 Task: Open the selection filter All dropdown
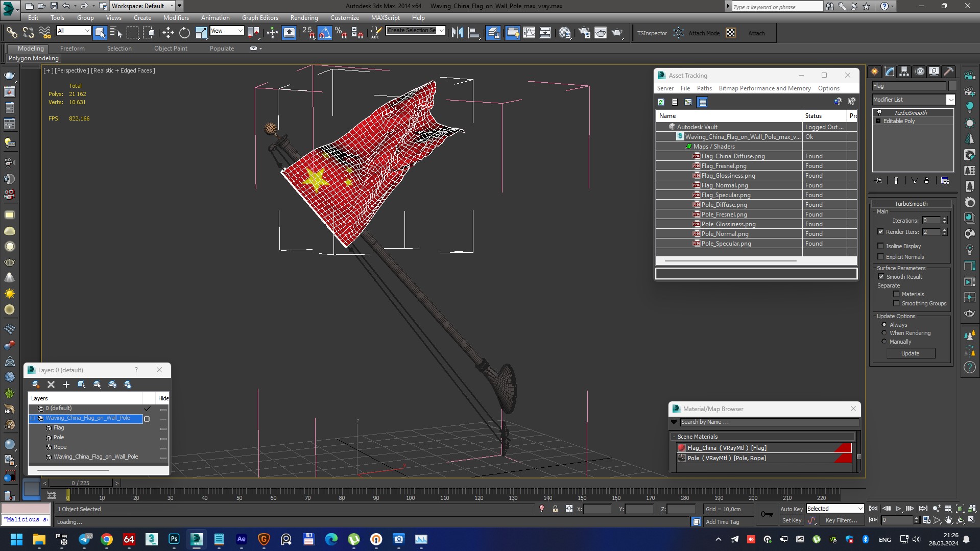74,31
